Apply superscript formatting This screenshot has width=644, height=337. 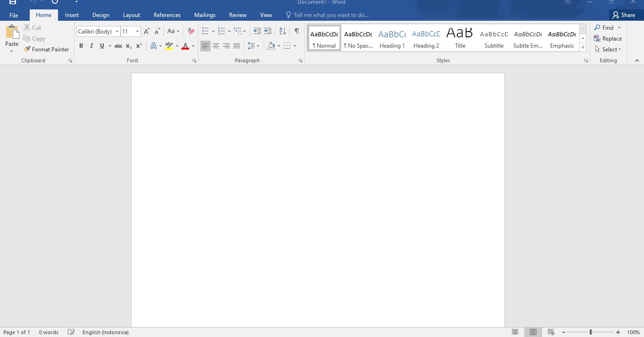(139, 46)
